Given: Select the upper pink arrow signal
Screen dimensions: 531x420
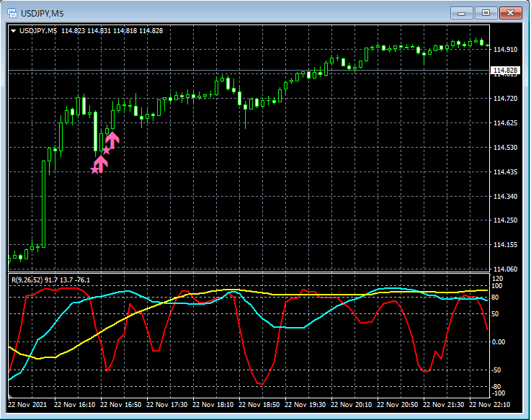Looking at the screenshot, I should click(113, 139).
